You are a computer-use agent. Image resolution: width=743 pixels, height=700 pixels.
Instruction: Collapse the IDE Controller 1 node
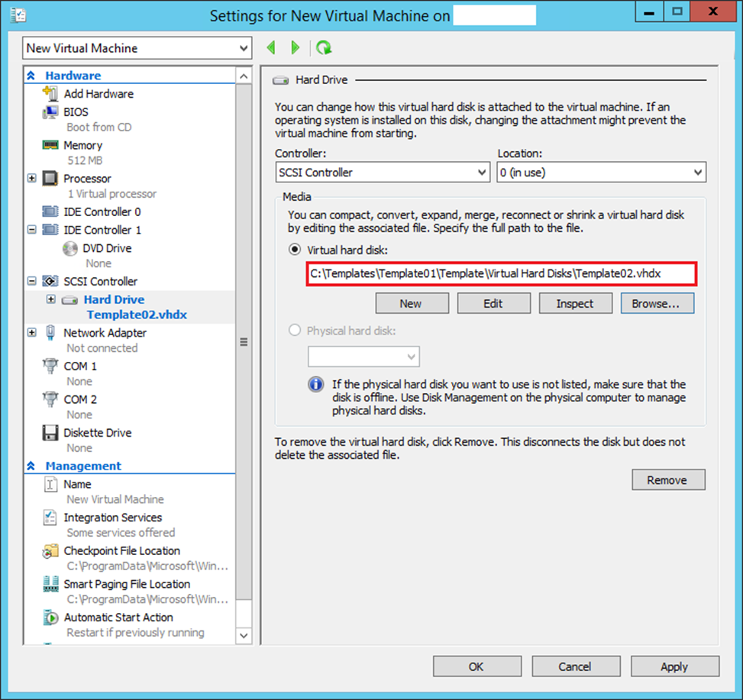[32, 230]
